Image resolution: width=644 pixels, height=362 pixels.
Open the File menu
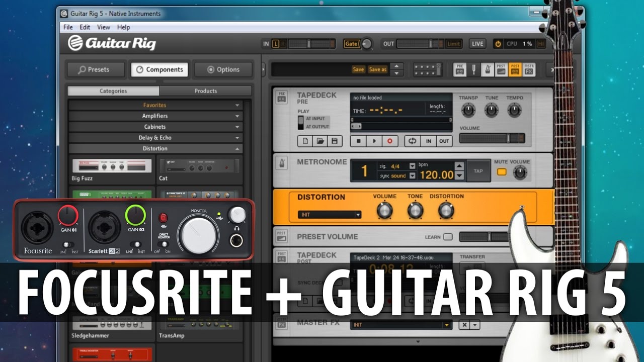[x=68, y=27]
